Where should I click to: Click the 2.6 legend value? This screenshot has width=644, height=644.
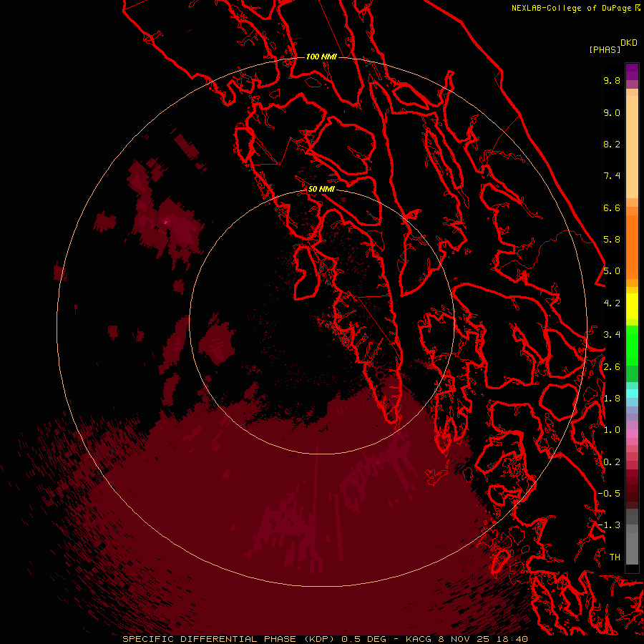612,367
